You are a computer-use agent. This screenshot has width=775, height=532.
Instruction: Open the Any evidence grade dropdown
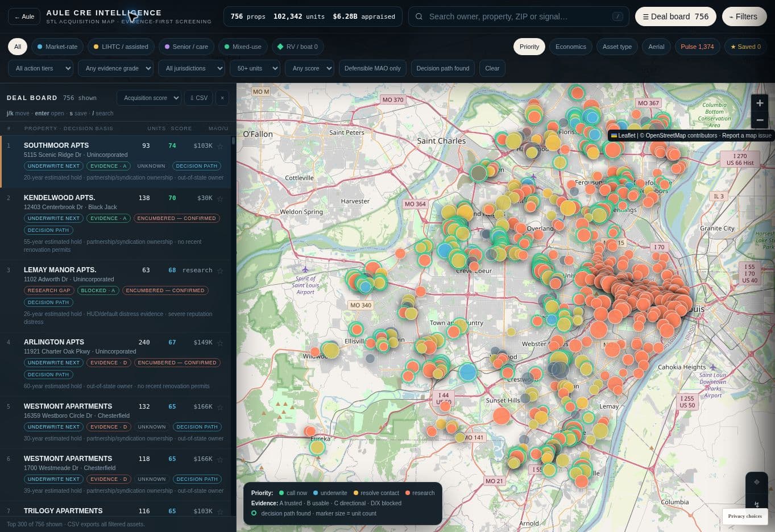tap(115, 68)
